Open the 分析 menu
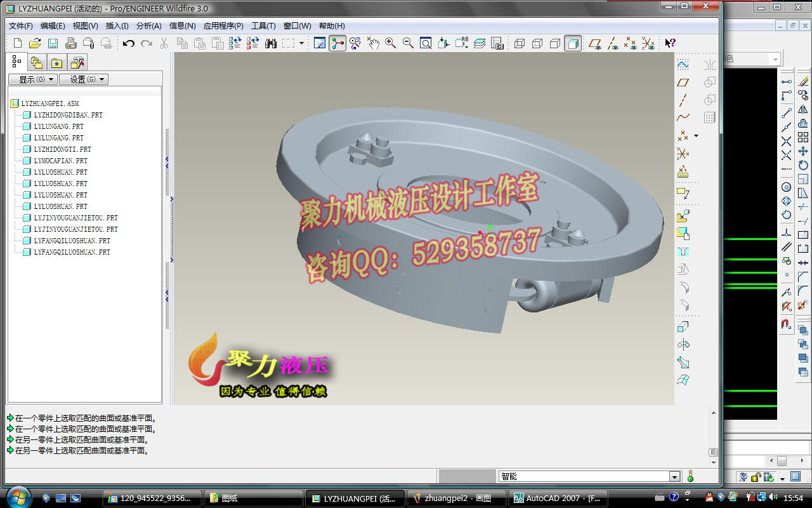 pyautogui.click(x=150, y=26)
